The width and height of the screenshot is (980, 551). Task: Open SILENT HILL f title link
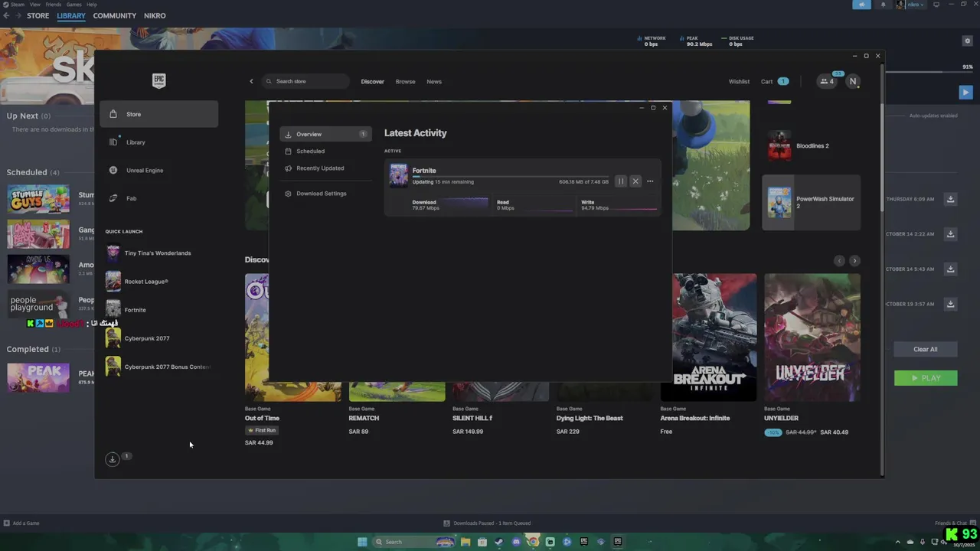(x=472, y=418)
